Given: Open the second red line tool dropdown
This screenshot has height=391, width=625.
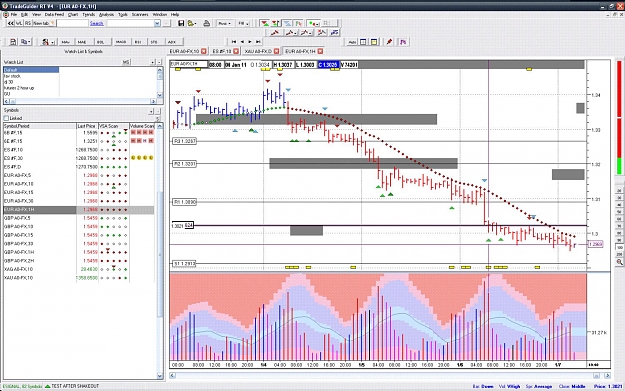Looking at the screenshot, I should 291,33.
